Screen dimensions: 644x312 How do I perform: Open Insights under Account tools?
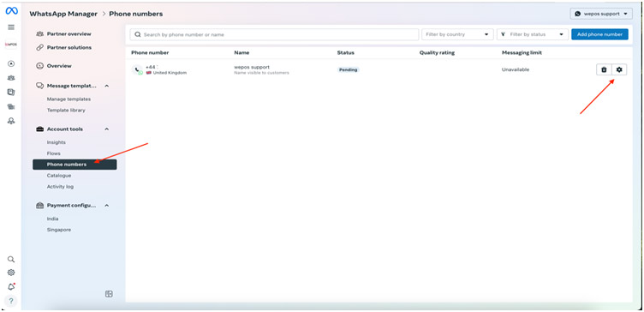pyautogui.click(x=57, y=142)
